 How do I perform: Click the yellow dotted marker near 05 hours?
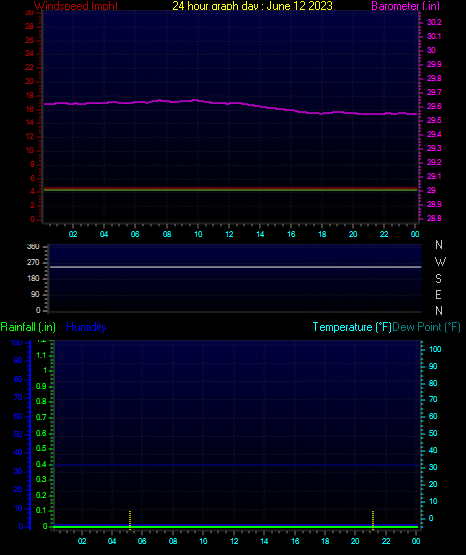pyautogui.click(x=130, y=520)
